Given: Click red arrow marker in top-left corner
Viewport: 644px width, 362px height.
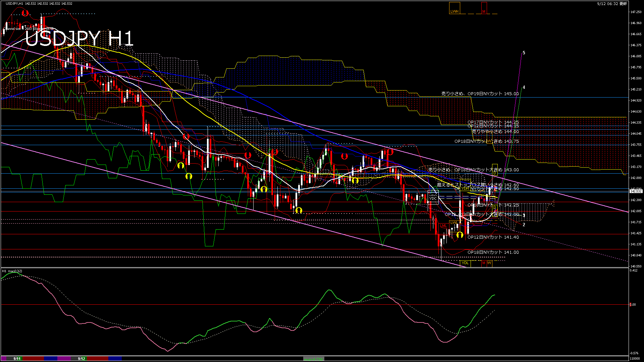Looking at the screenshot, I should pyautogui.click(x=25, y=13).
